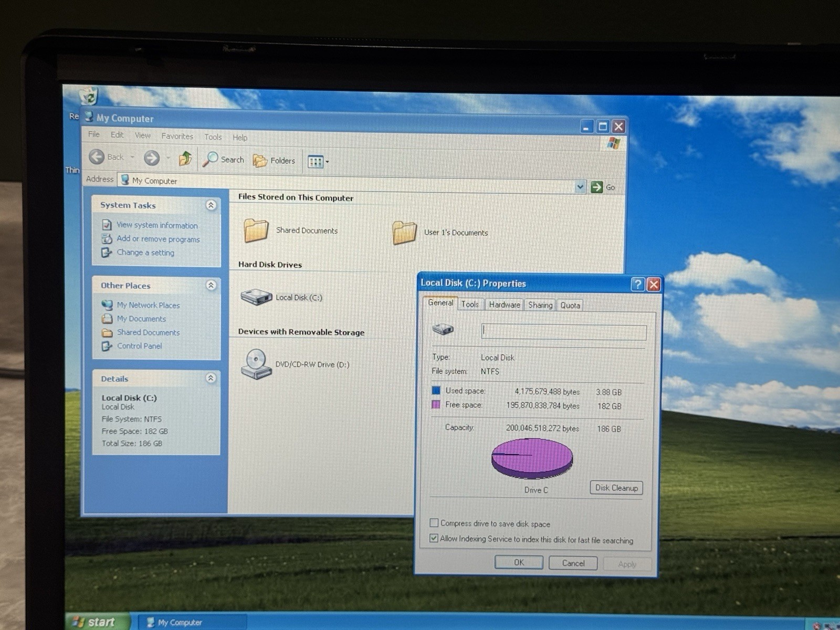840x630 pixels.
Task: Switch to the Hardware tab
Action: tap(505, 304)
